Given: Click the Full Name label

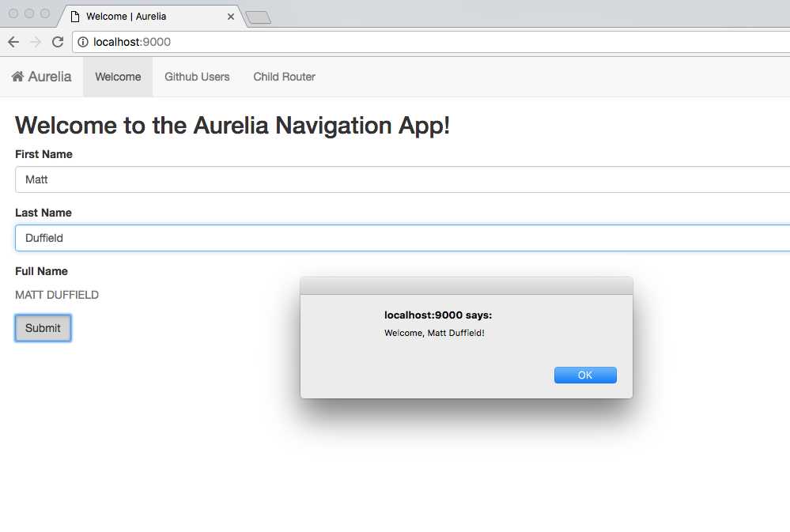Looking at the screenshot, I should tap(41, 271).
